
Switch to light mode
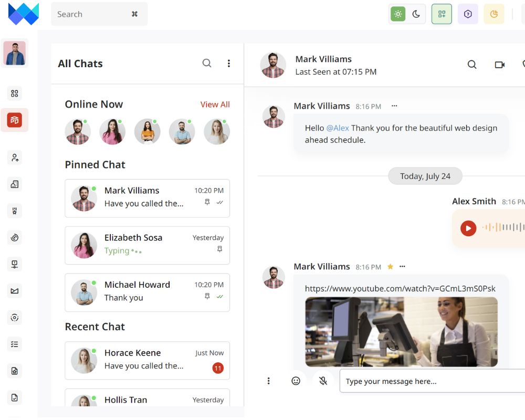[x=398, y=14]
